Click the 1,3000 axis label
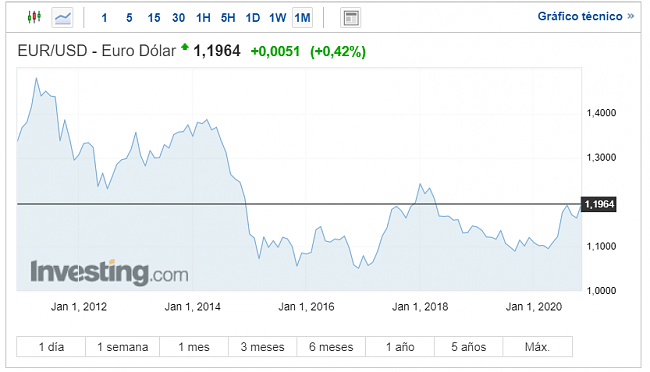Viewport: 650px width, 372px height. coord(601,158)
